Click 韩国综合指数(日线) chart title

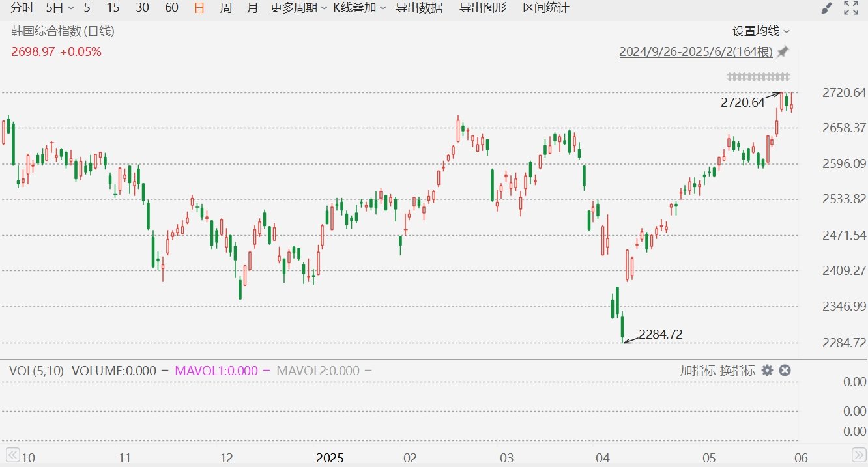click(x=63, y=31)
